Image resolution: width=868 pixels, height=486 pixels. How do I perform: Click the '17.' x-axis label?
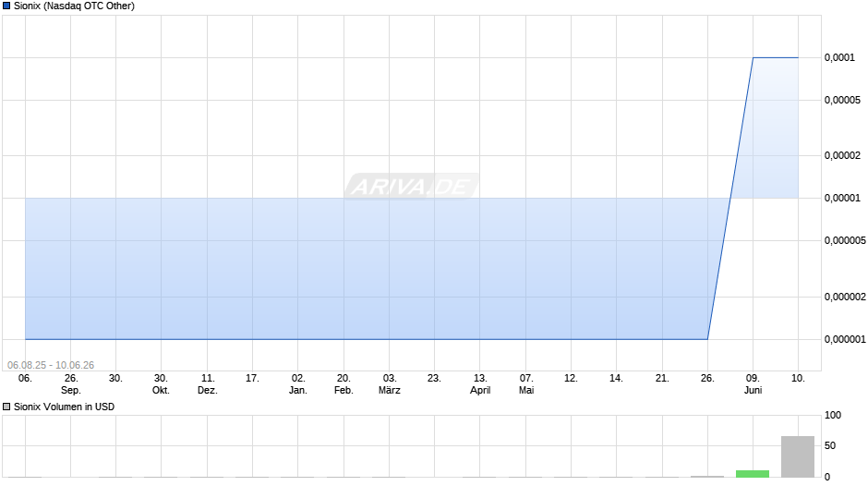252,379
